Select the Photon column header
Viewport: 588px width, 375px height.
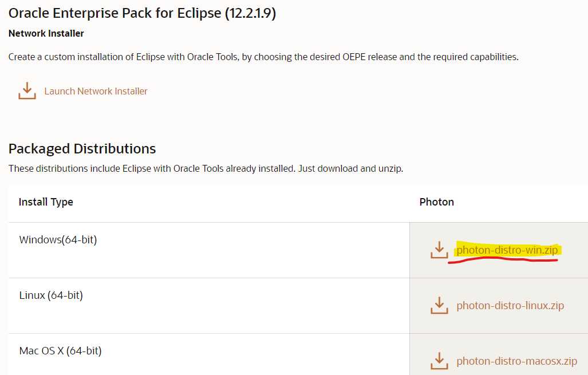click(x=436, y=202)
